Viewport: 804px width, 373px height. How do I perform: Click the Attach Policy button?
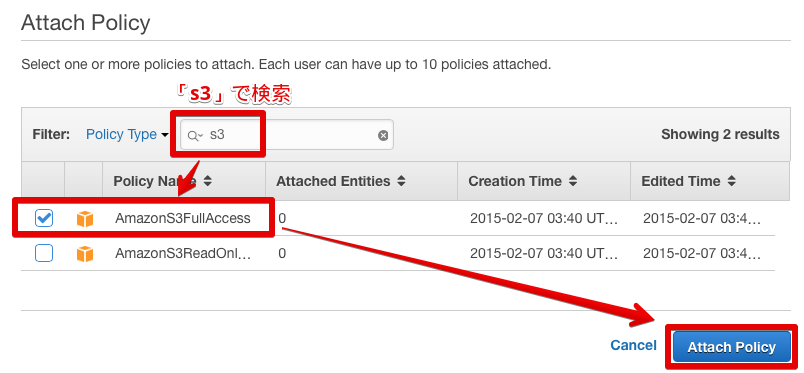tap(732, 347)
